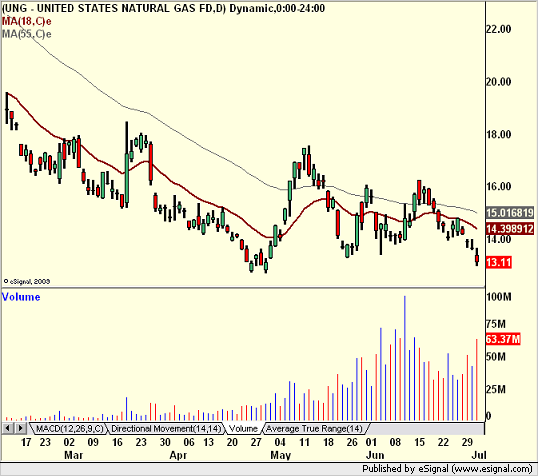Screen dimensions: 538x476
Task: Click the MA(55,C)e legend label
Action: tap(26, 34)
